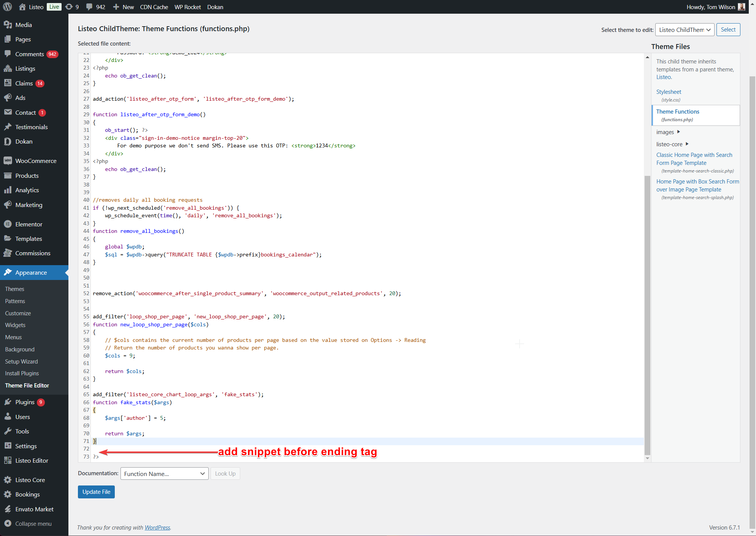This screenshot has height=536, width=756.
Task: Click the comments bubble icon showing 942
Action: 89,7
